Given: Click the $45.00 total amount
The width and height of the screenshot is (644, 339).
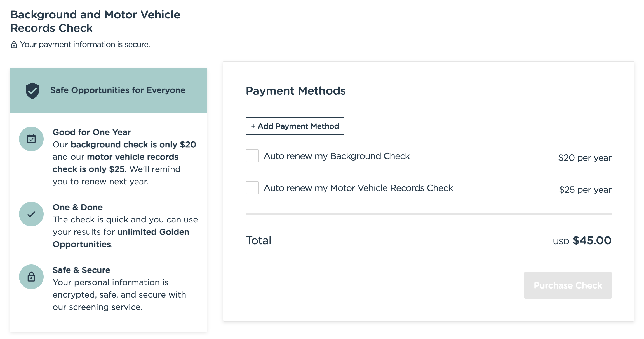Looking at the screenshot, I should tap(592, 240).
